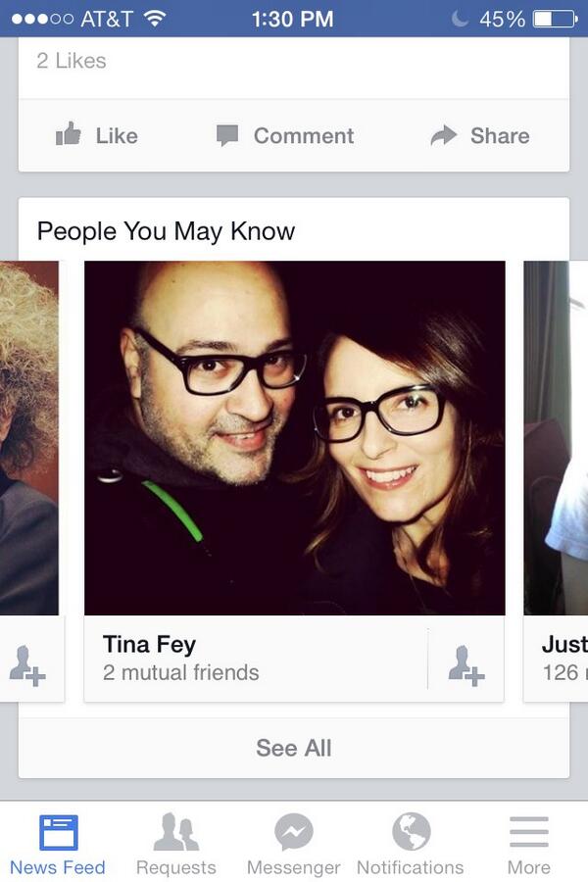
Task: Tap the People You May Know heading
Action: coord(166,231)
